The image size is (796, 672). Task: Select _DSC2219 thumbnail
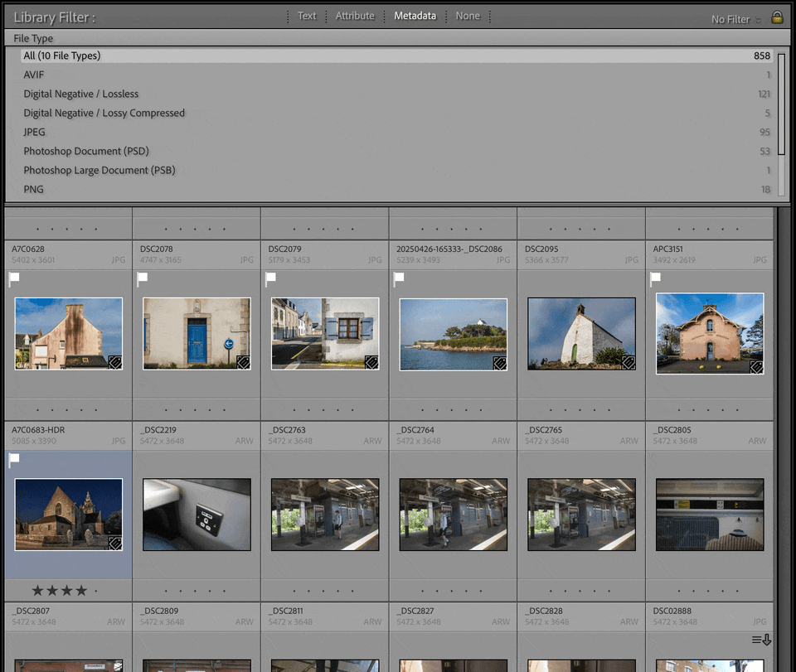(197, 515)
